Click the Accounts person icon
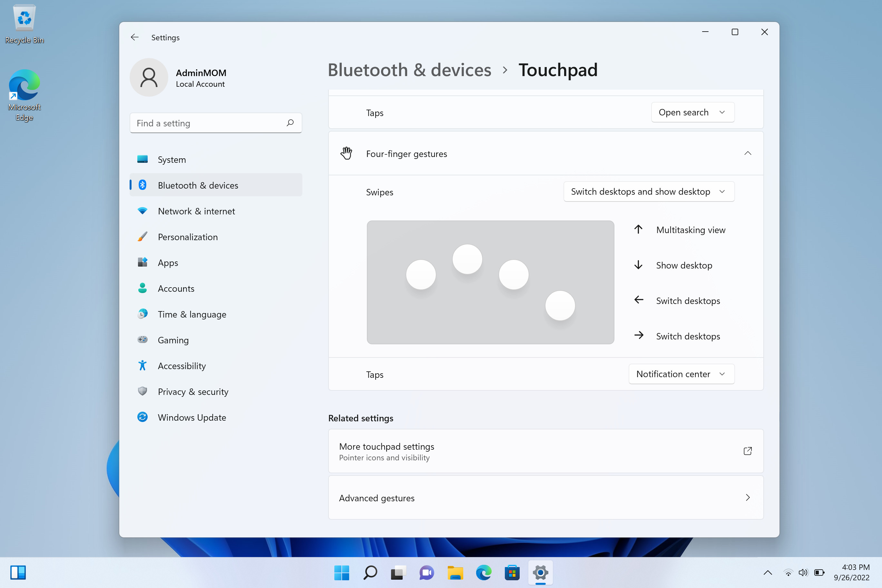The image size is (882, 588). (x=142, y=288)
